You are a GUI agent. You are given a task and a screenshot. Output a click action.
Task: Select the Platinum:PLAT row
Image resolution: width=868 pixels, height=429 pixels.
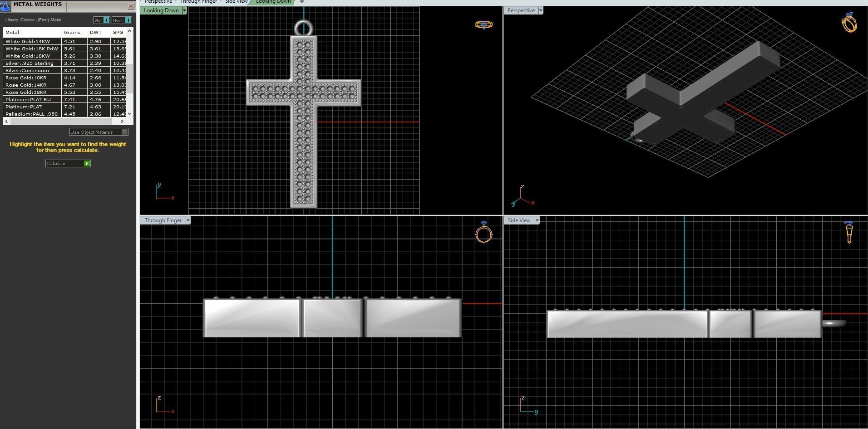[64, 107]
